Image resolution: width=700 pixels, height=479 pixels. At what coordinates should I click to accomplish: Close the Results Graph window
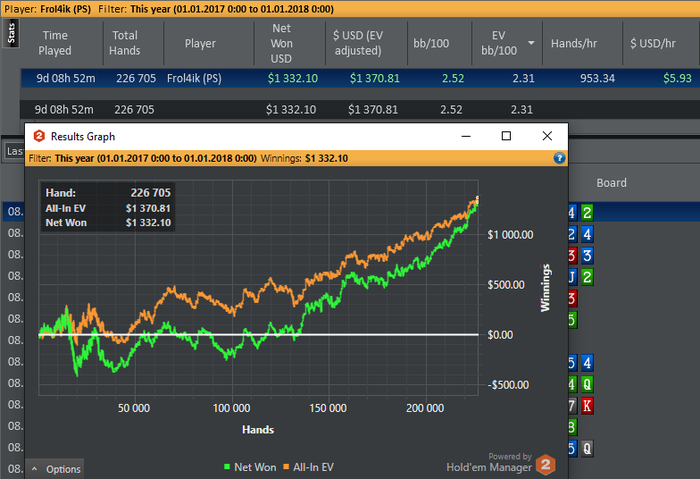tap(547, 136)
